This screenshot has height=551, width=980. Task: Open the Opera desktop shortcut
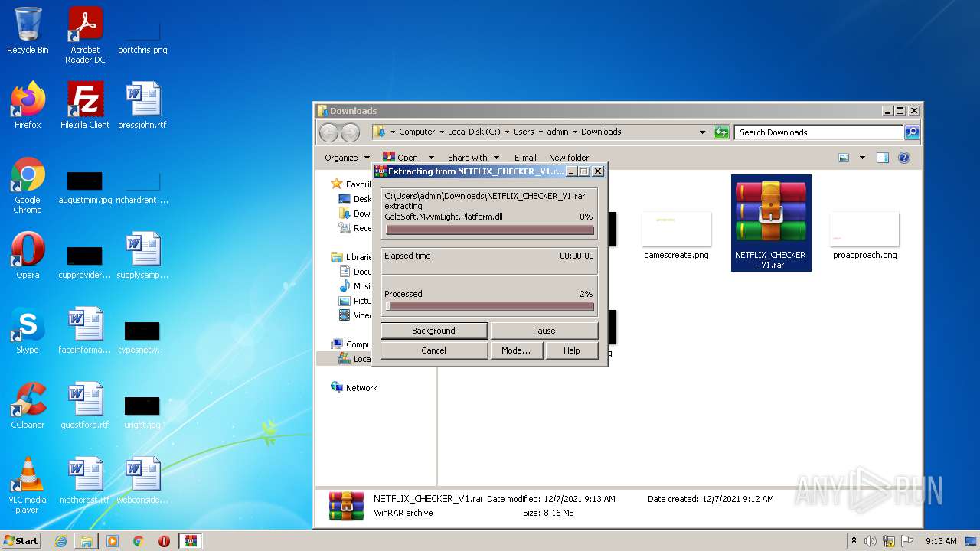pyautogui.click(x=28, y=256)
